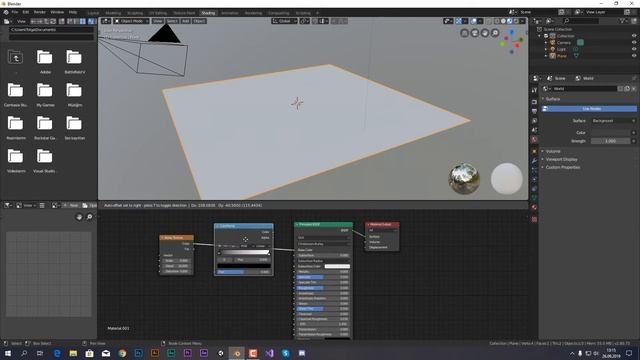
Task: Open the Modifiers wrench properties tab
Action: click(x=534, y=160)
